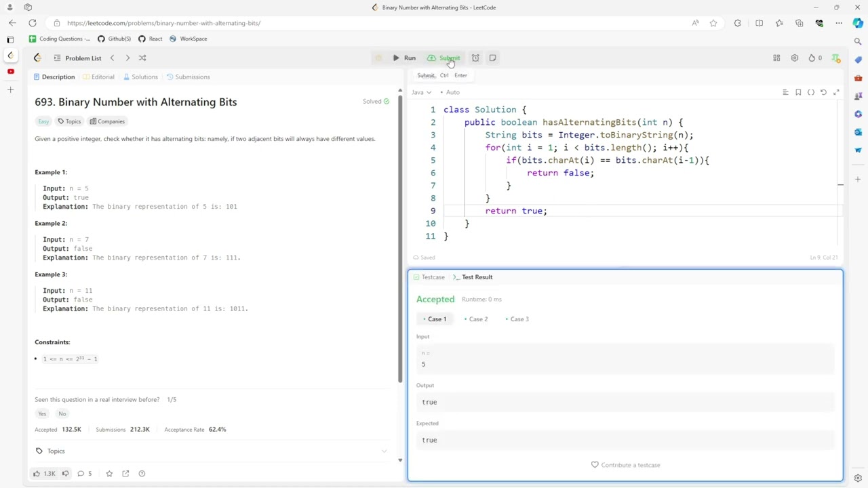Click the browser Extensions puzzle icon
The width and height of the screenshot is (868, 488).
(x=737, y=23)
